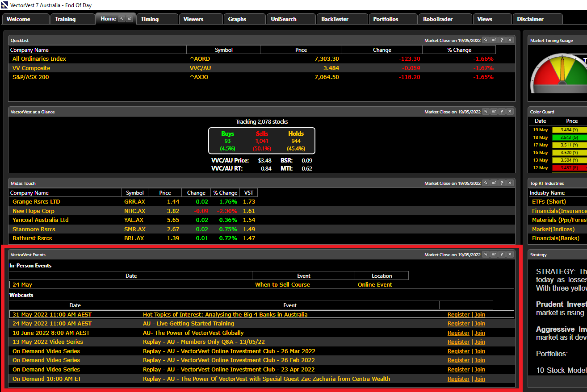Close the Midas Touch panel
The image size is (587, 392).
[510, 183]
